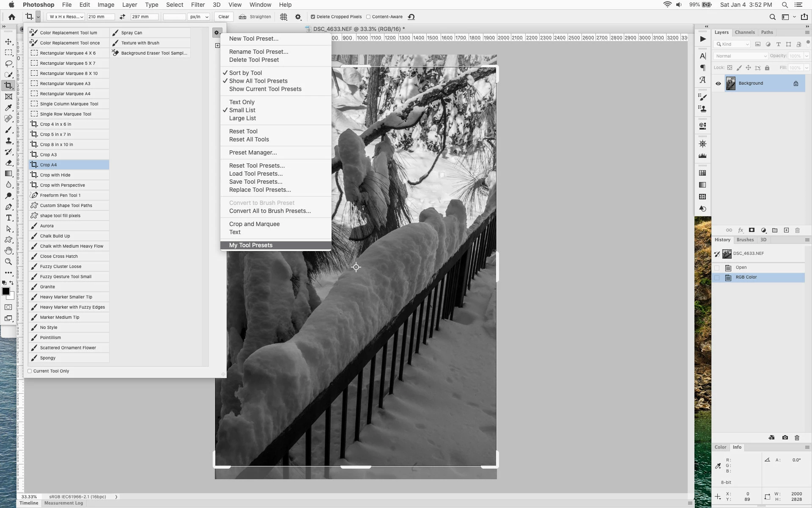
Task: Choose the Horizontal Type tool
Action: 8,218
